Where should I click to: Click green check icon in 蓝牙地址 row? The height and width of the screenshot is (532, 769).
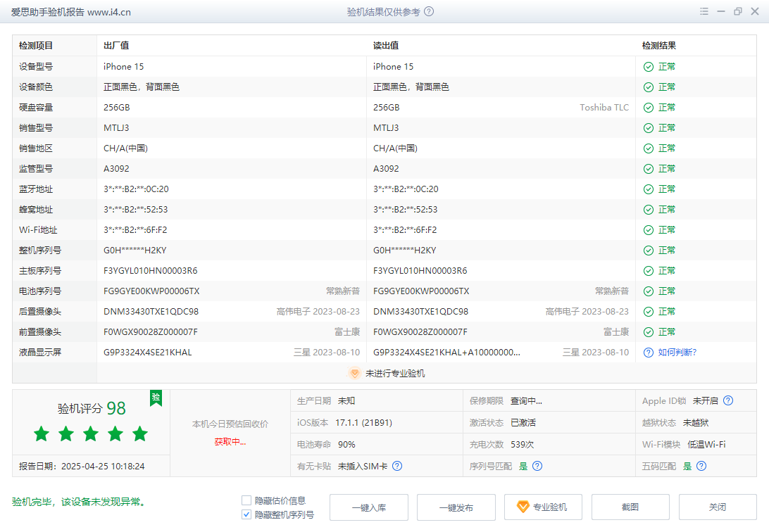649,189
